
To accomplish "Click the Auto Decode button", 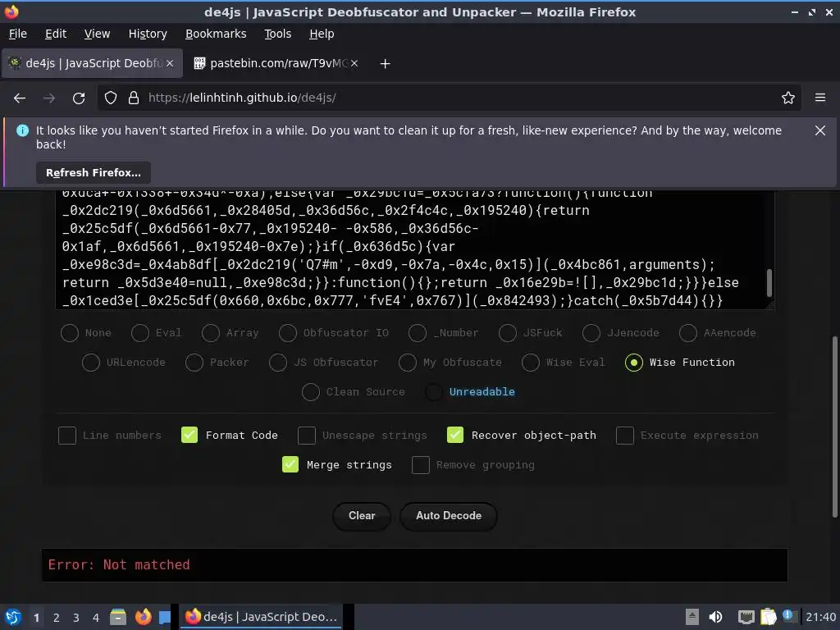I will [449, 516].
